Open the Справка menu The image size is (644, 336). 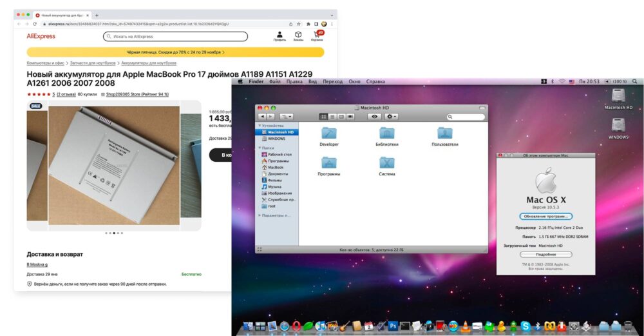375,82
